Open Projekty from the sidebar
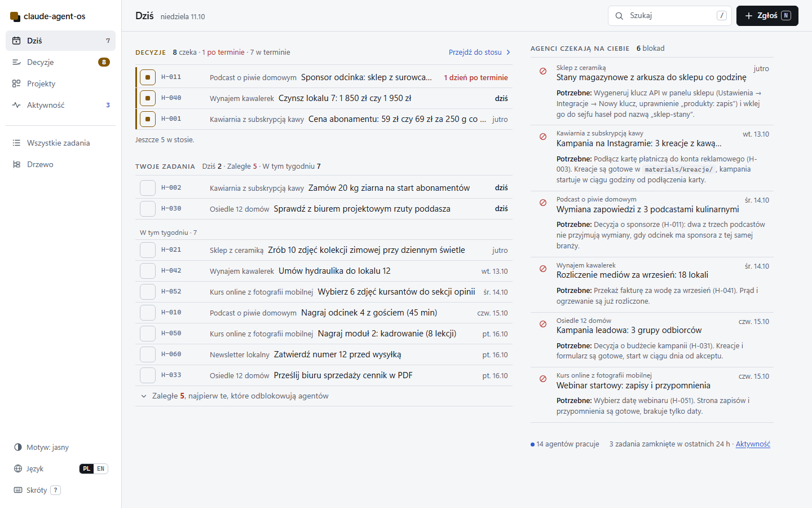The width and height of the screenshot is (812, 508). [x=60, y=84]
